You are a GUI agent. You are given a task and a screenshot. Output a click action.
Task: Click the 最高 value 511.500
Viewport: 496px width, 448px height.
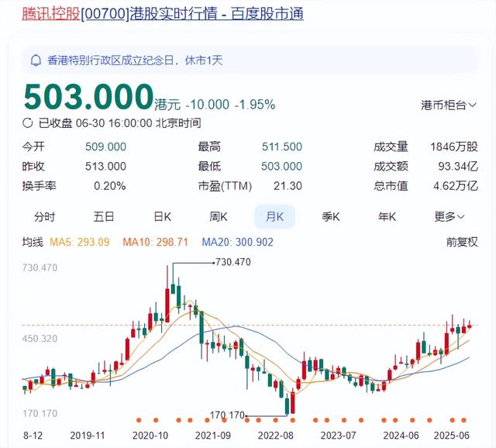pos(282,146)
